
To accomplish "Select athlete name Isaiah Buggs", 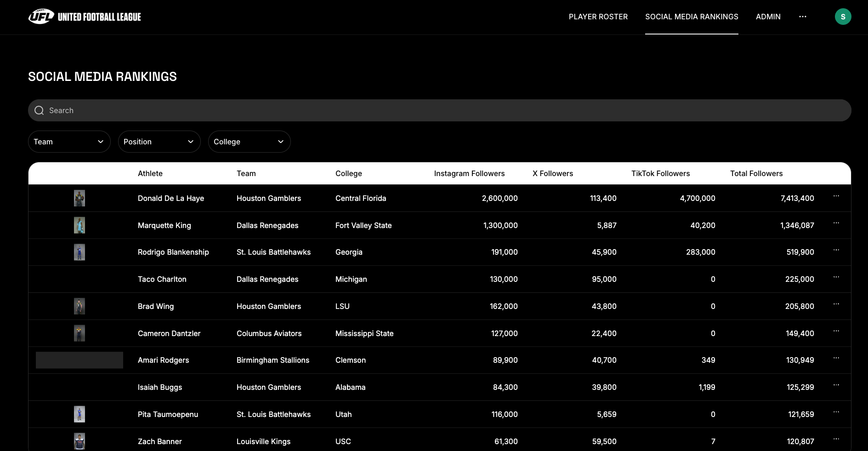I will click(160, 387).
